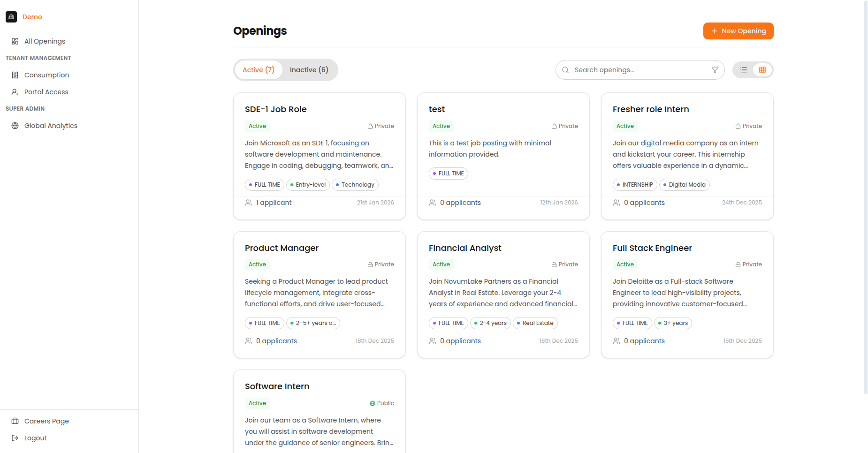Switch to the Inactive (6) tab
The height and width of the screenshot is (453, 868).
pos(309,69)
